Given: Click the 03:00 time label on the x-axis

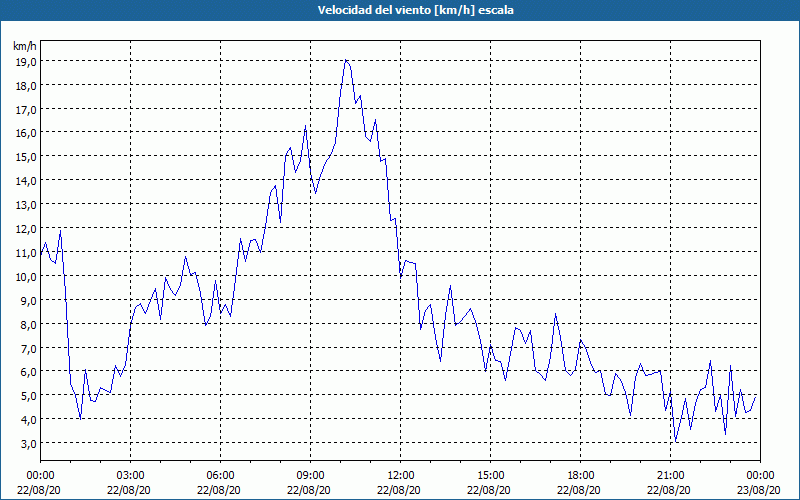Looking at the screenshot, I should pos(130,475).
